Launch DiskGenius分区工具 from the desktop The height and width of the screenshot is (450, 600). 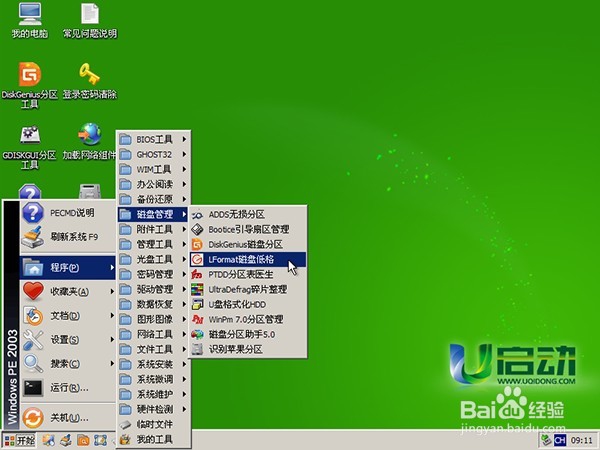[x=30, y=85]
